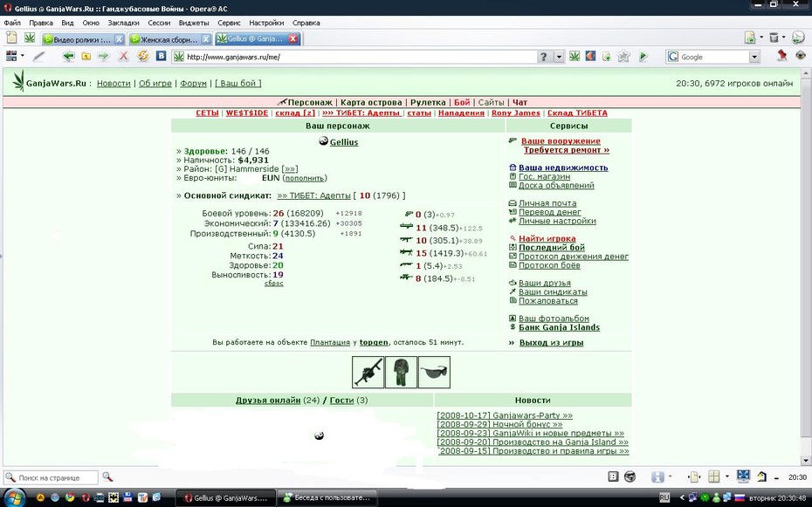This screenshot has width=812, height=507.
Task: Stop loading with the red X button
Action: pos(123,57)
